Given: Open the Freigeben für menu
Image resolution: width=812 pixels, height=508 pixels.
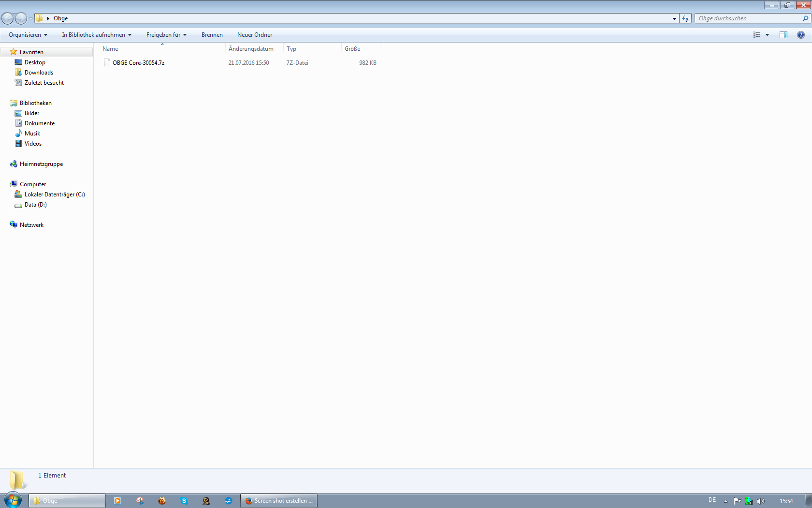Looking at the screenshot, I should point(166,35).
